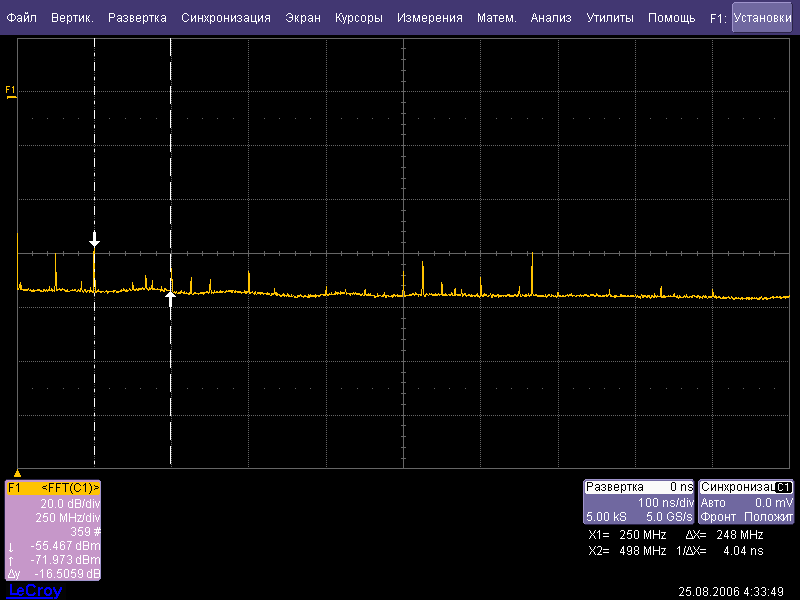Select the up arrow cursor marker on trace

pos(171,296)
